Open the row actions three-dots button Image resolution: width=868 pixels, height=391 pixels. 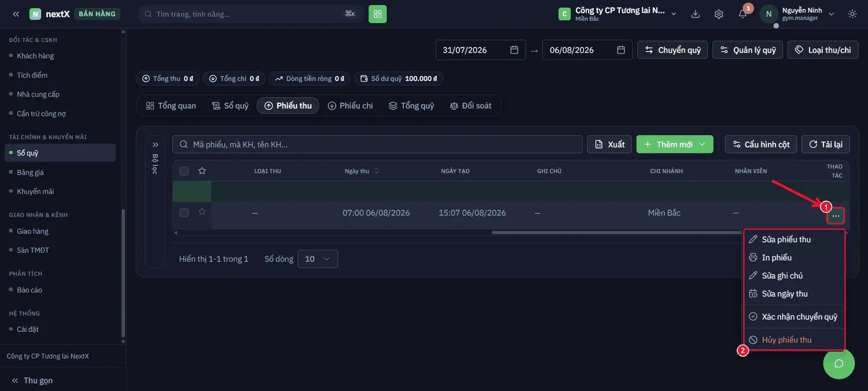pyautogui.click(x=836, y=216)
